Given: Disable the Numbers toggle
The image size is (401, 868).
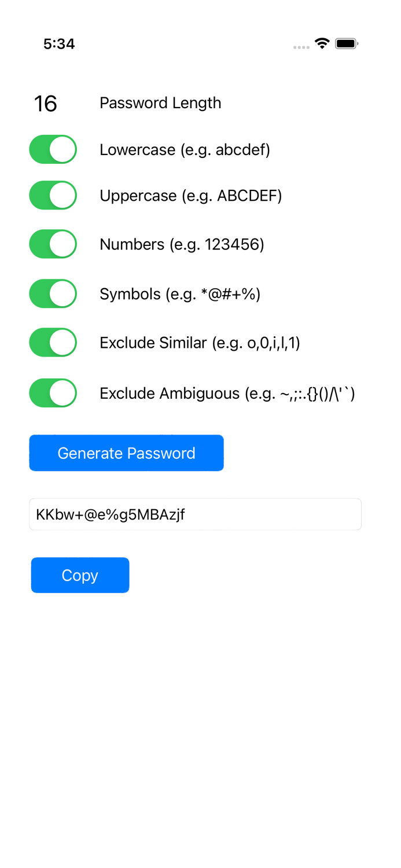Looking at the screenshot, I should click(x=53, y=244).
